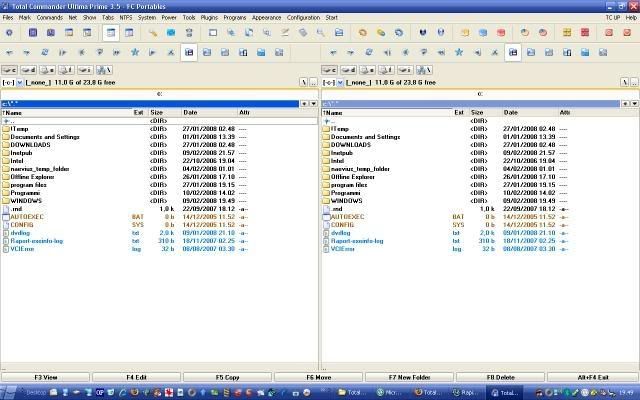Click the F8 Delete button

[500, 378]
